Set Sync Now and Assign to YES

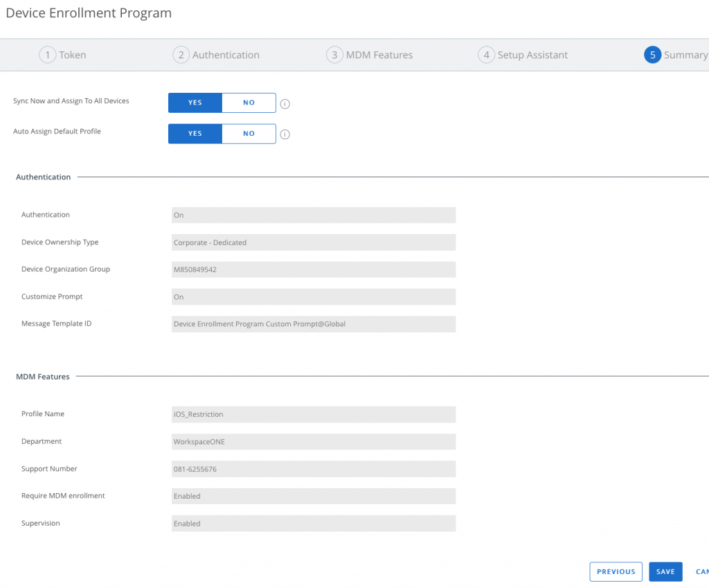(x=195, y=103)
